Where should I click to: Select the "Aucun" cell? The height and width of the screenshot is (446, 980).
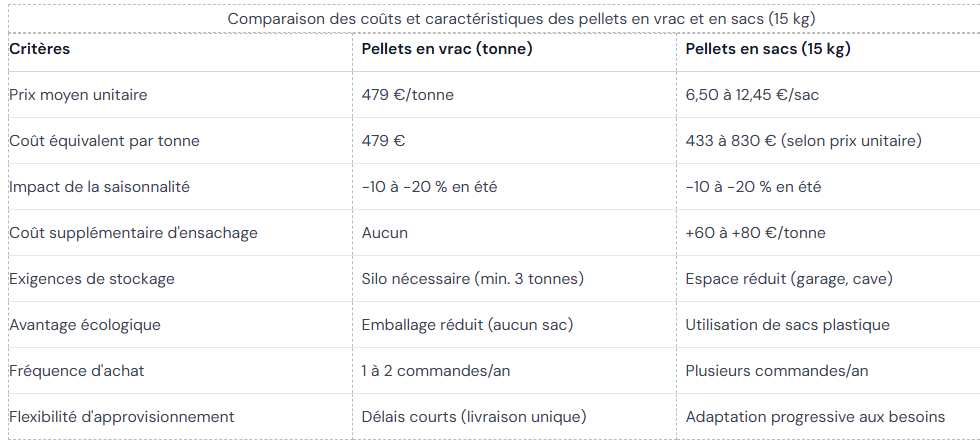point(385,233)
